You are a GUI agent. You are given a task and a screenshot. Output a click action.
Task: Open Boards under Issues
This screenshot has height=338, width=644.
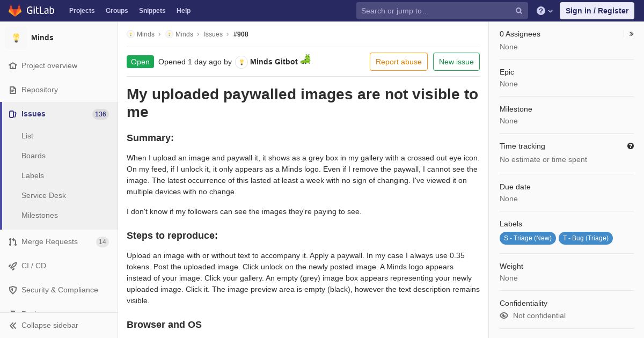tap(33, 156)
